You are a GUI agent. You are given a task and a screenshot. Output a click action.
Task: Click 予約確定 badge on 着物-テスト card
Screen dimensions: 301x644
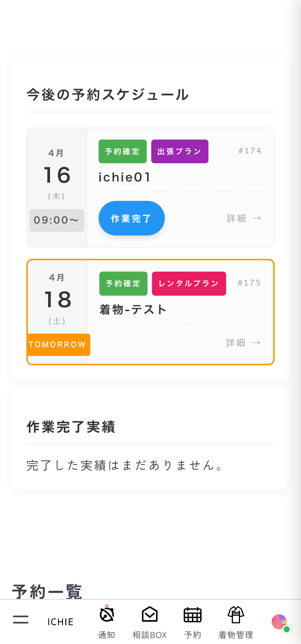(x=123, y=284)
